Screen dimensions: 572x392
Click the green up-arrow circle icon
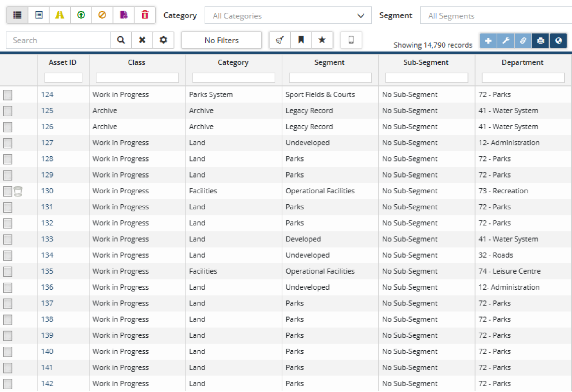(81, 15)
